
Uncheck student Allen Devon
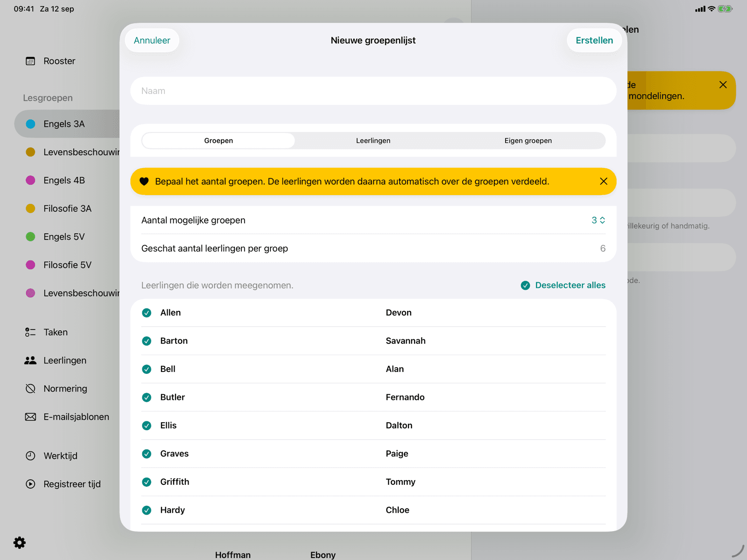147,313
